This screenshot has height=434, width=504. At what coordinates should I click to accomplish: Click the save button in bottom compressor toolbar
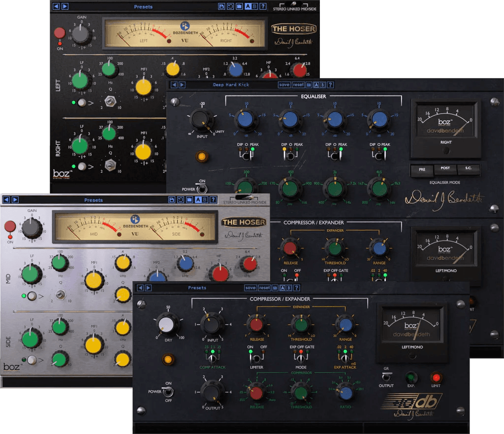pyautogui.click(x=251, y=288)
